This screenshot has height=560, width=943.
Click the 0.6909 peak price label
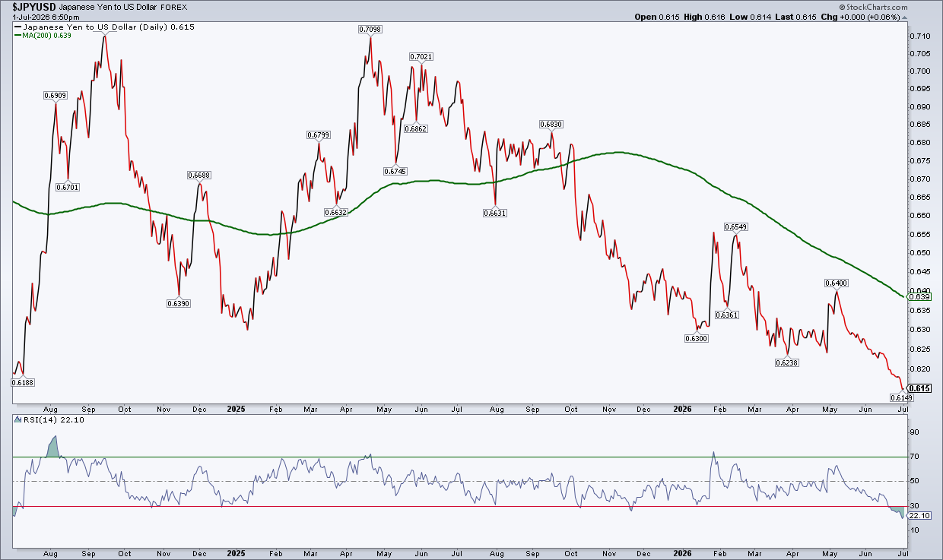56,96
